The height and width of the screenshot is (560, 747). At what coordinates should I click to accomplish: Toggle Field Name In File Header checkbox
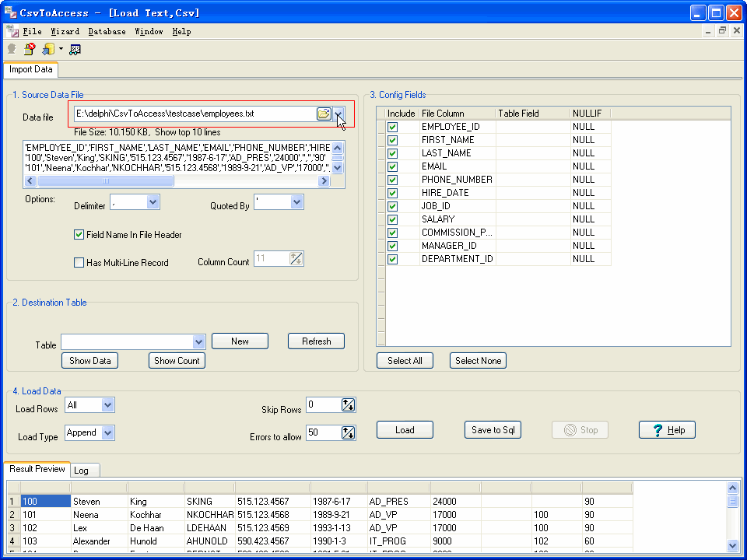[79, 235]
